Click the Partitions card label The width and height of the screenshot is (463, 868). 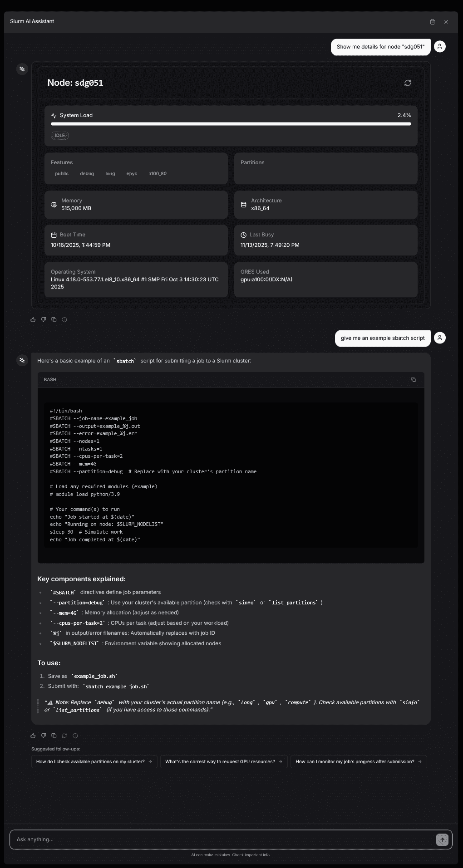tap(252, 162)
